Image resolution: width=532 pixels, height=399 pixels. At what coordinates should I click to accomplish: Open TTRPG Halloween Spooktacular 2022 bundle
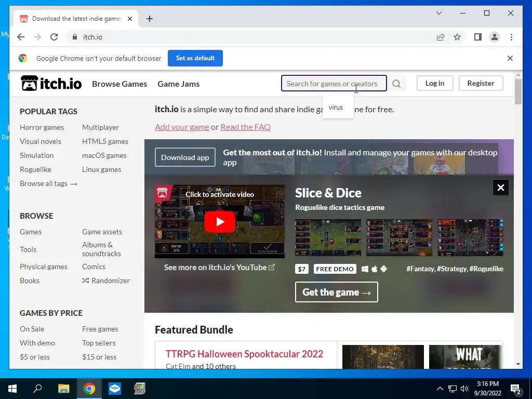(x=244, y=354)
